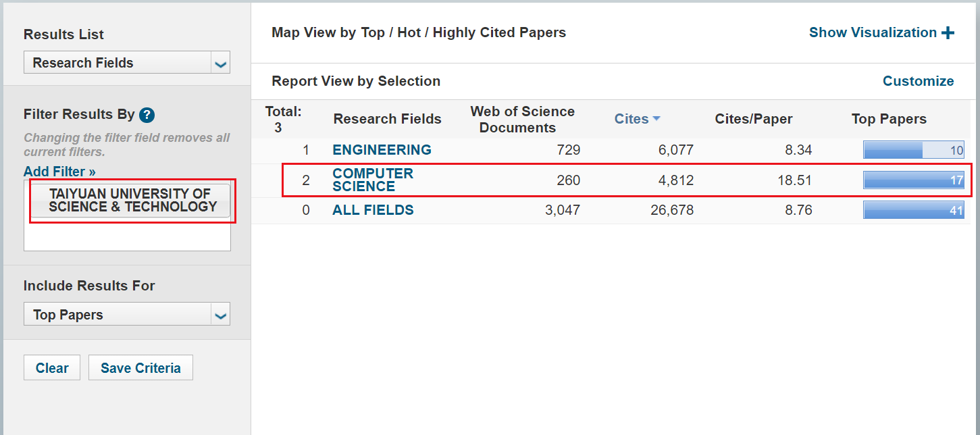Click Engineering's Top Papers bar showing 10

(913, 150)
